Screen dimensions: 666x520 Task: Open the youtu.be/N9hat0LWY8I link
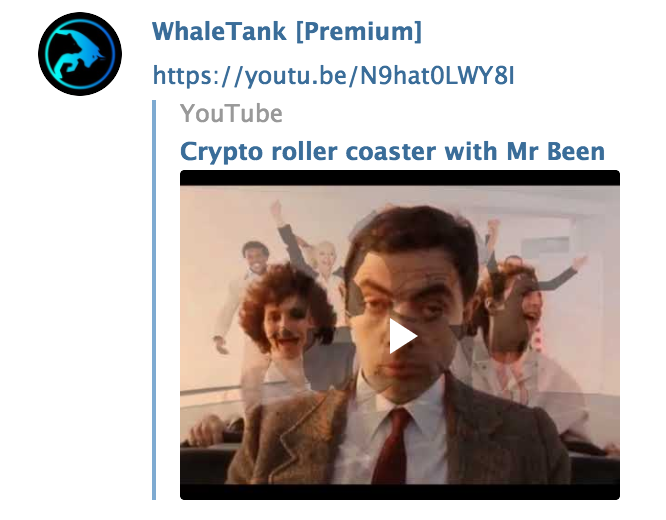click(333, 76)
